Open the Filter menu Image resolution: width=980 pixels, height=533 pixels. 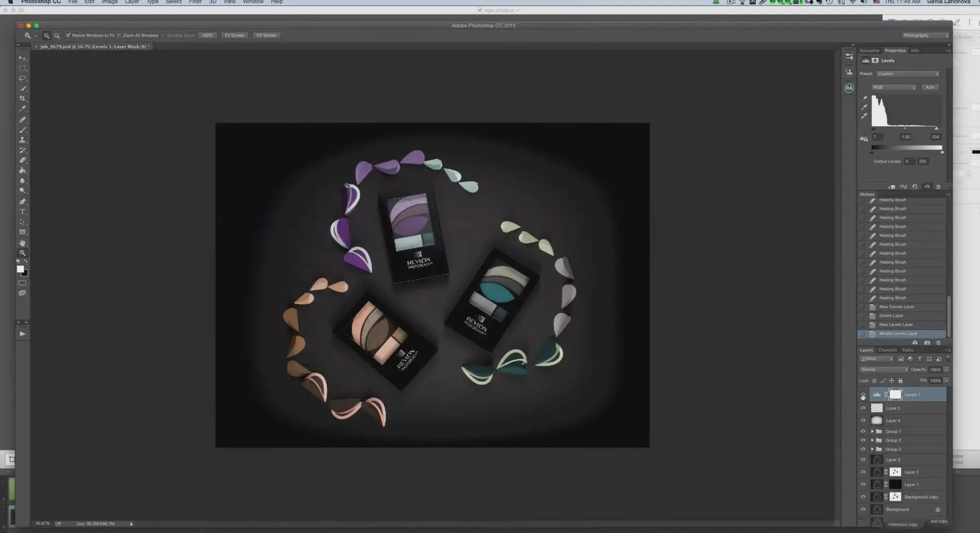195,2
